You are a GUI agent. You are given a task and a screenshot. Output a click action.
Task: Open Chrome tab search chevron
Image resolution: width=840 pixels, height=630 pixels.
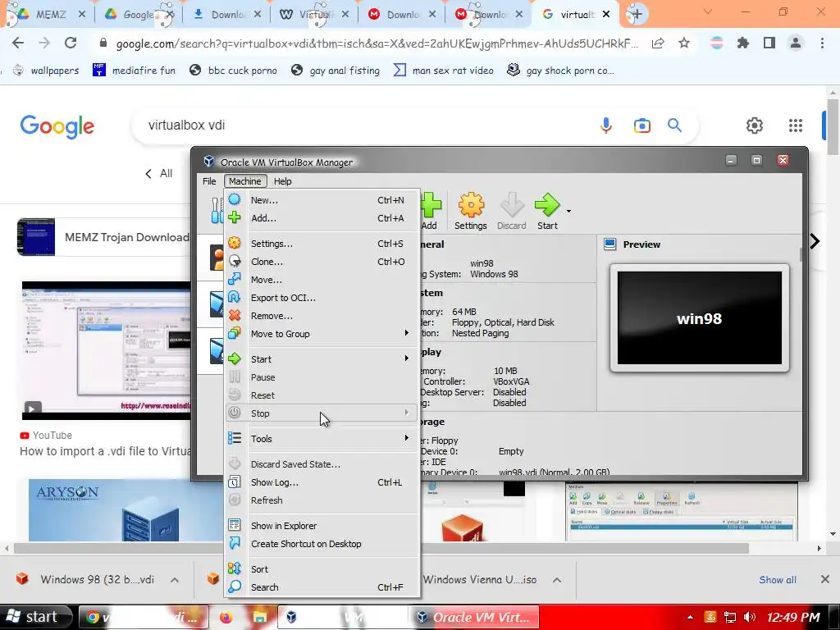pos(708,11)
